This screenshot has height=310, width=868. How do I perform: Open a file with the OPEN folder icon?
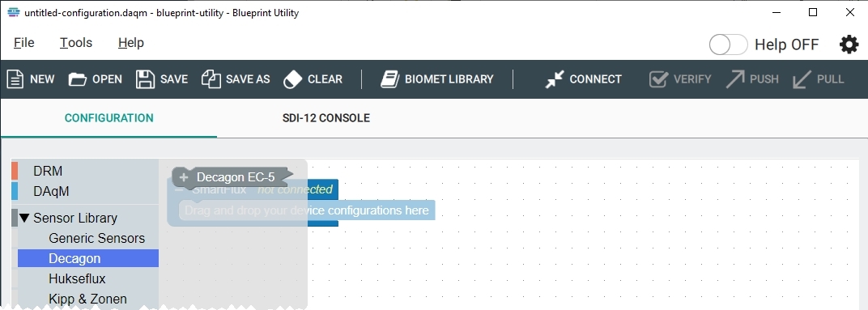click(78, 79)
